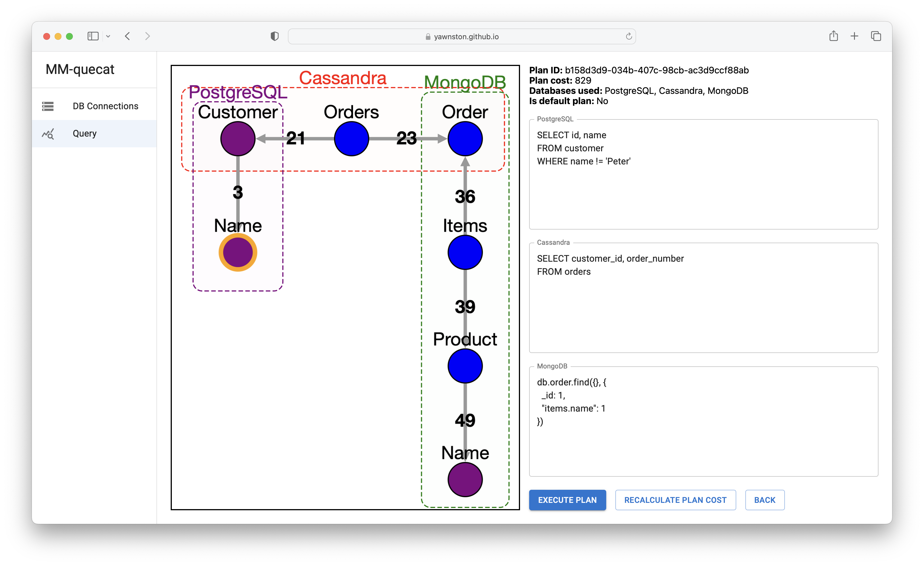This screenshot has height=566, width=924.
Task: Open the DB Connections menu item
Action: tap(94, 106)
